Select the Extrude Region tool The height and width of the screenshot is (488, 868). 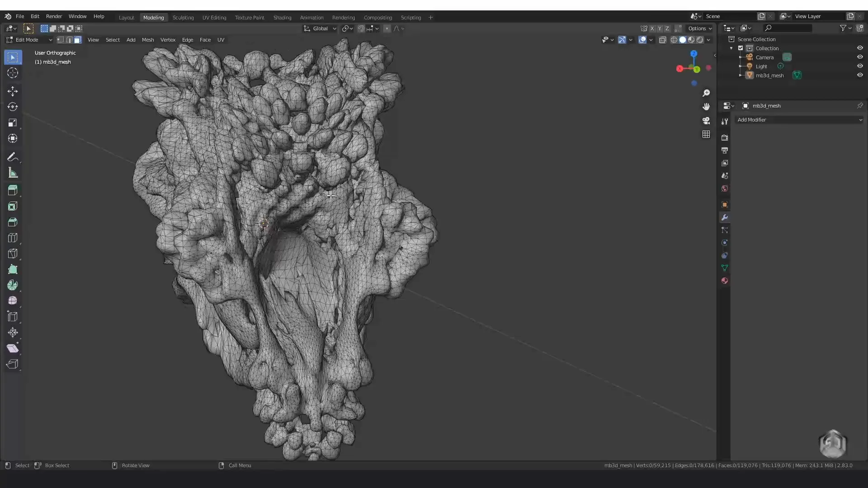coord(13,190)
